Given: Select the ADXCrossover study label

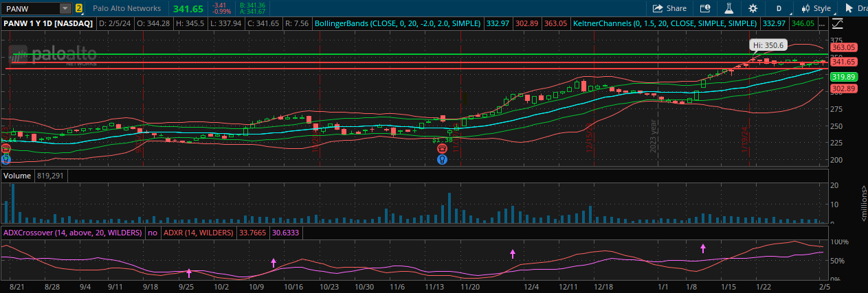Looking at the screenshot, I should point(72,233).
